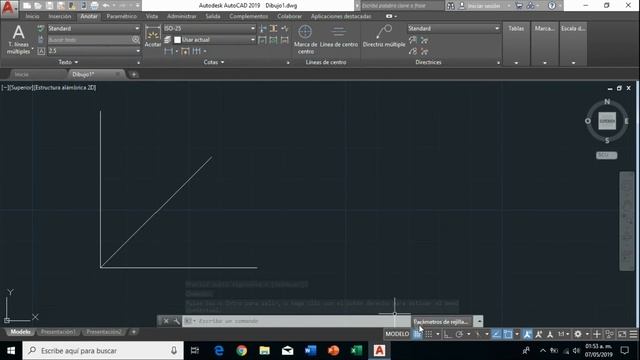Switch to the Vista ribbon tab
The image size is (640, 360).
click(152, 16)
